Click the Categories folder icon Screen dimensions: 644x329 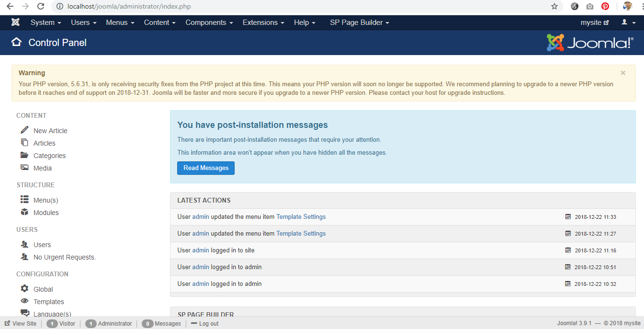click(24, 155)
